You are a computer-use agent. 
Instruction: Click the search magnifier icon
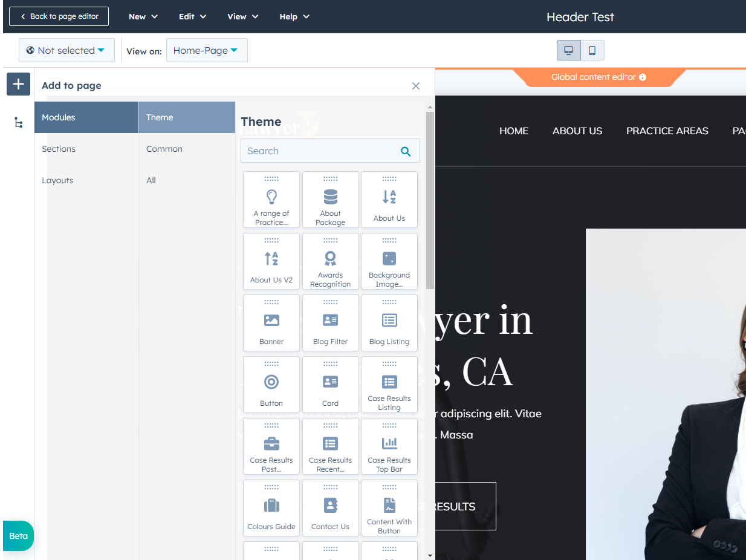click(x=406, y=151)
